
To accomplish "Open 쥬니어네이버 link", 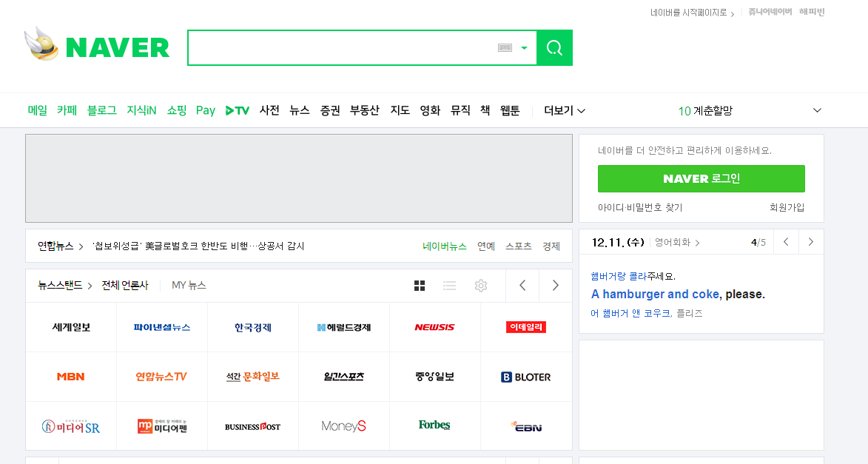I will tap(770, 12).
